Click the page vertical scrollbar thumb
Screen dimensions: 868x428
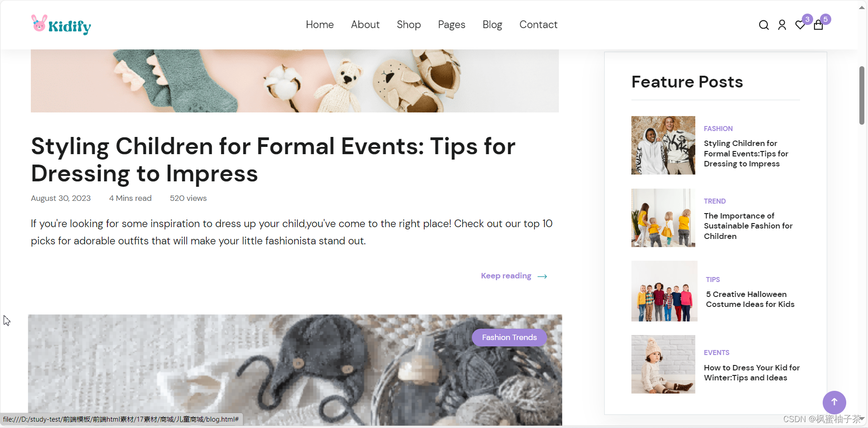click(x=862, y=95)
